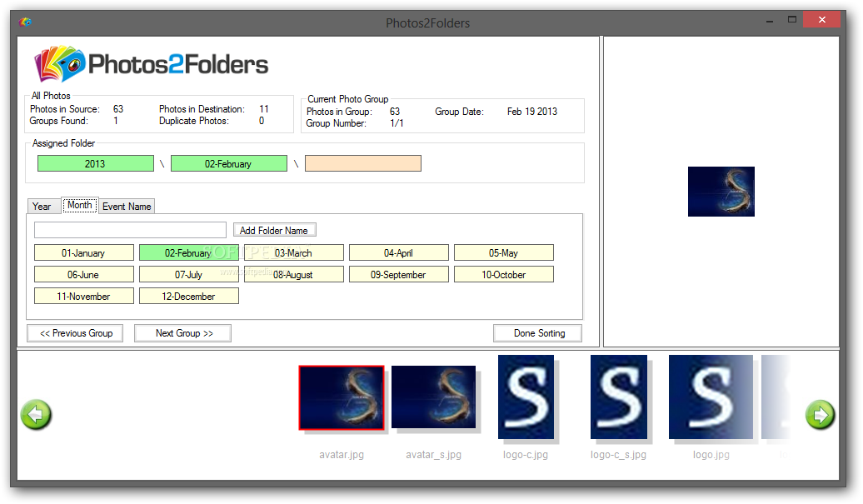Click the Groups Found label
The width and height of the screenshot is (863, 504).
pos(59,121)
